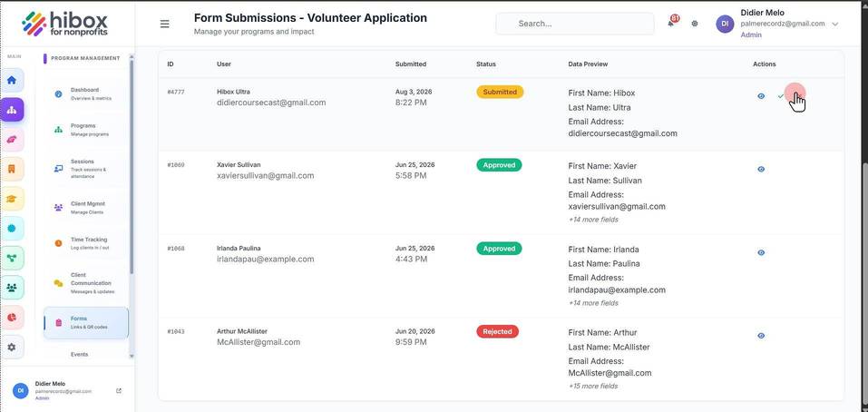Open Events item in sidebar

coord(79,355)
